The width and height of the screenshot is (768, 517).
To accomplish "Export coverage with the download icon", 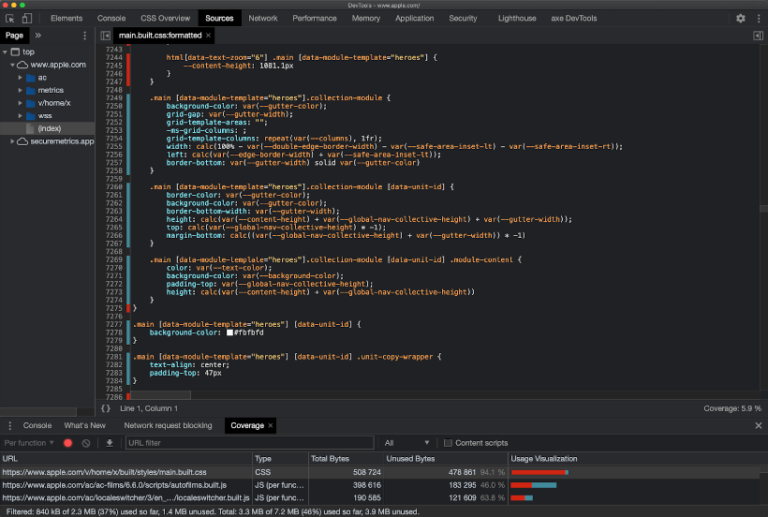I will pyautogui.click(x=110, y=443).
